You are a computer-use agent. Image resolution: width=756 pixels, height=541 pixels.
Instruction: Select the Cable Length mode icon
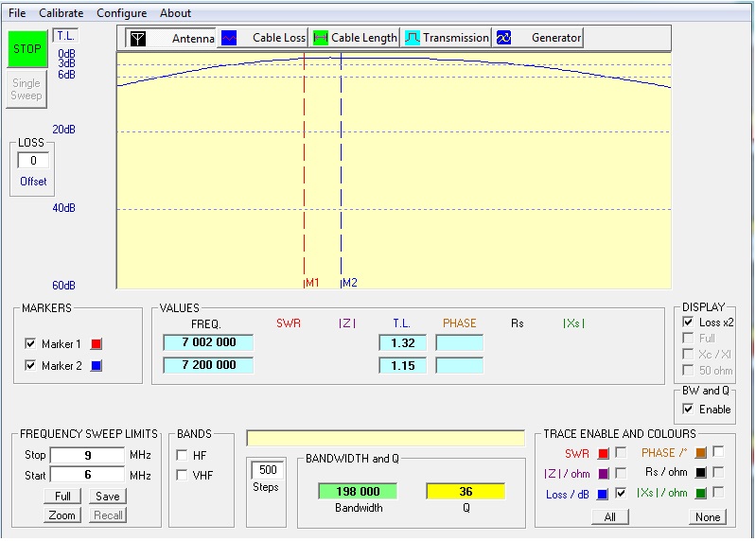point(321,38)
